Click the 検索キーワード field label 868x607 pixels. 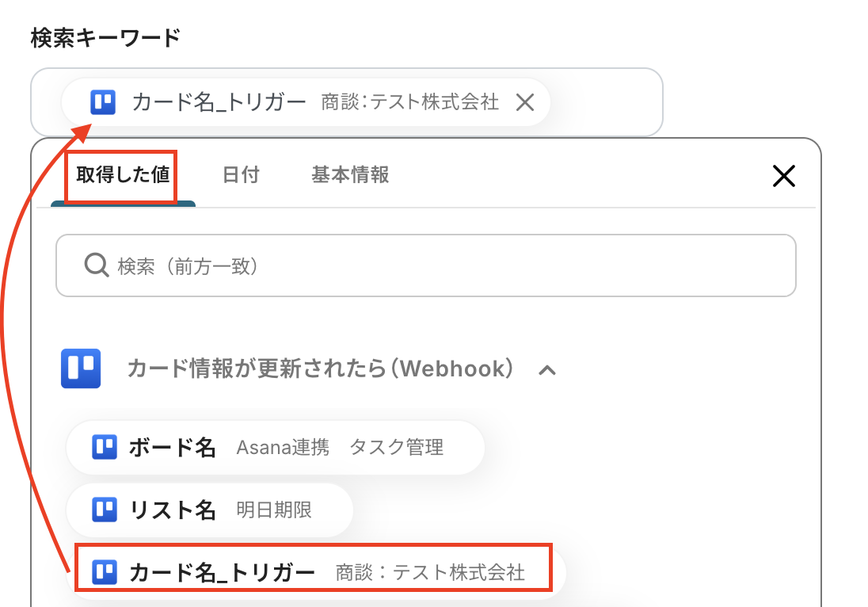[x=105, y=38]
